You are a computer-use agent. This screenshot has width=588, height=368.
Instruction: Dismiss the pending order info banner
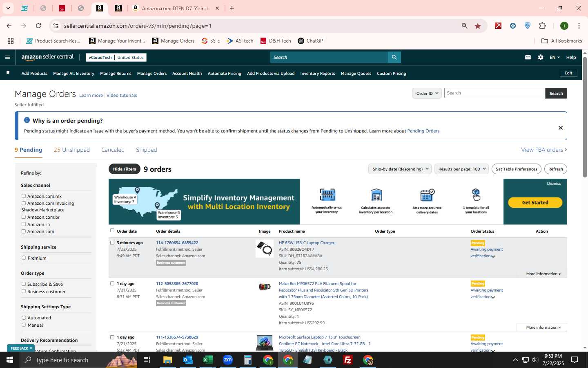click(561, 128)
